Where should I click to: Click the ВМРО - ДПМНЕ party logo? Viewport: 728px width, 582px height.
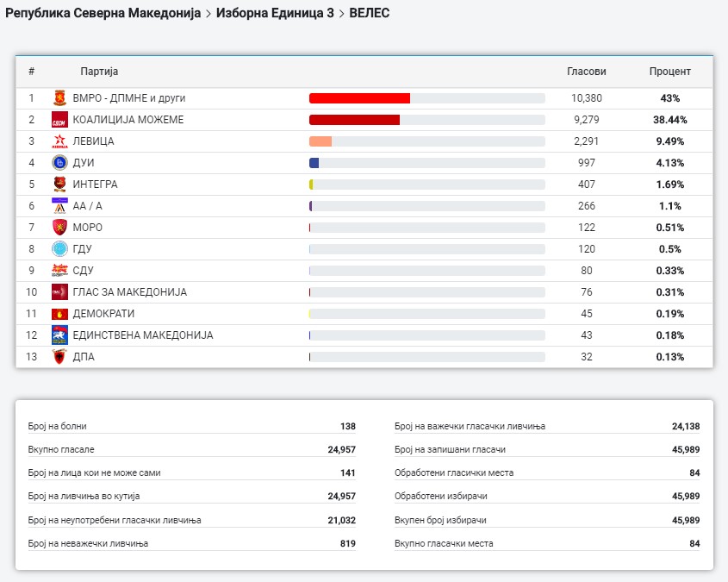[x=59, y=98]
